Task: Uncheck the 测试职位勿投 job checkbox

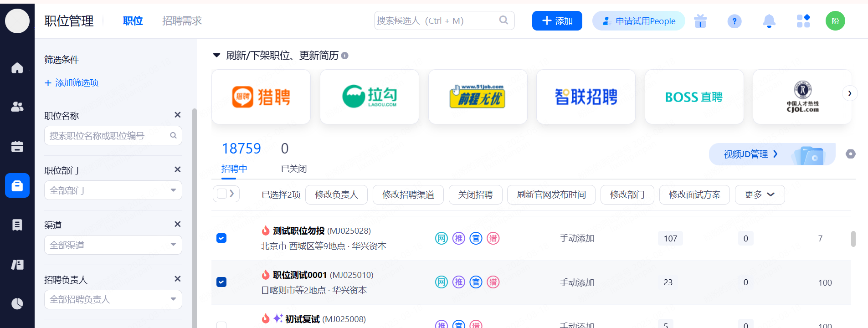Action: tap(221, 238)
